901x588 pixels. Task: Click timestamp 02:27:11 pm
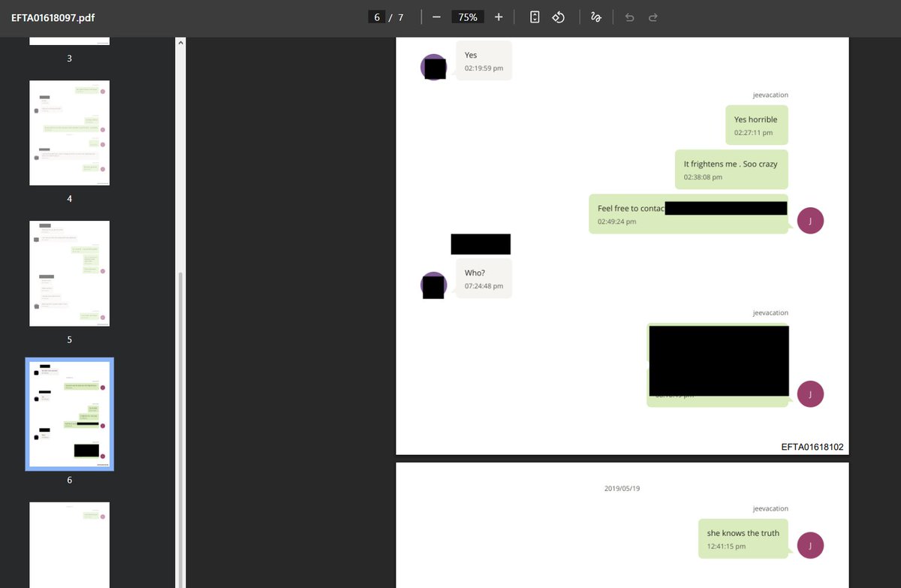point(753,132)
